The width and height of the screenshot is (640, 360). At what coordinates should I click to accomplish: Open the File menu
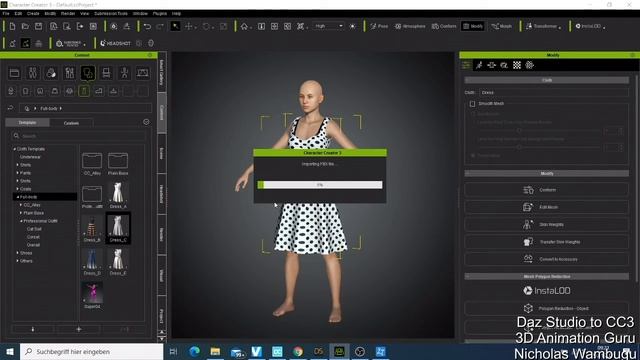tap(6, 13)
